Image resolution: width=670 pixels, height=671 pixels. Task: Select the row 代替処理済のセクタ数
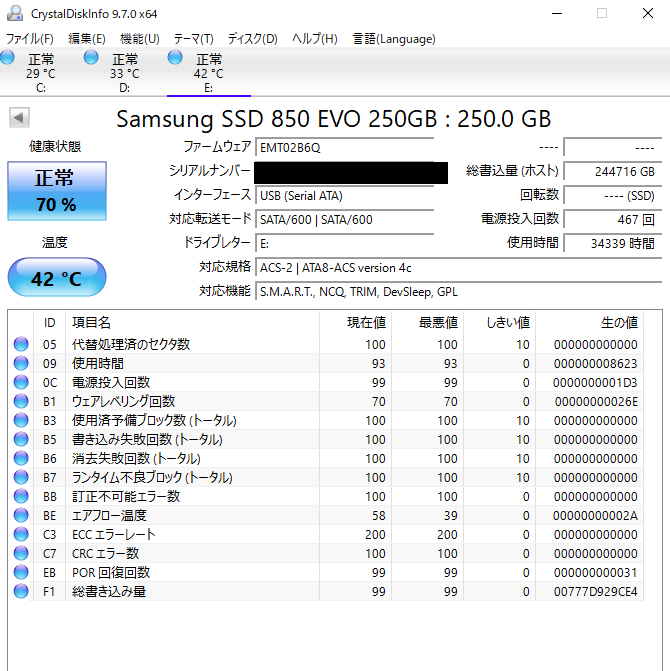tap(328, 344)
